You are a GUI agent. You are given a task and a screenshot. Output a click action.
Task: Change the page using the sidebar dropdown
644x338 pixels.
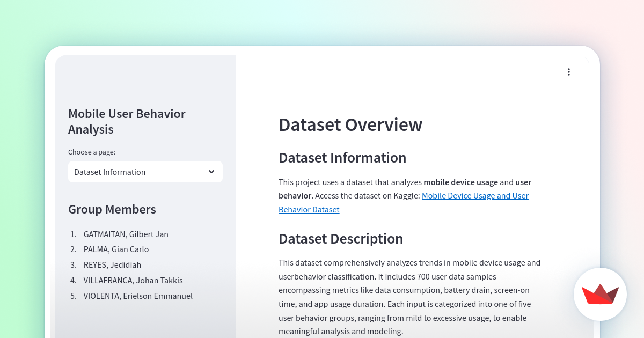145,172
